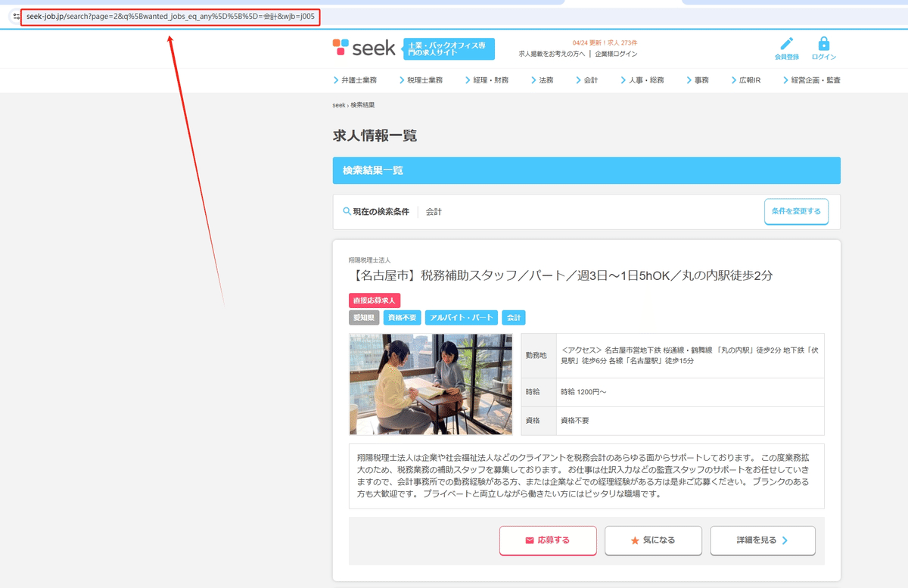Open 法務 category menu
Image resolution: width=908 pixels, height=588 pixels.
[x=542, y=80]
